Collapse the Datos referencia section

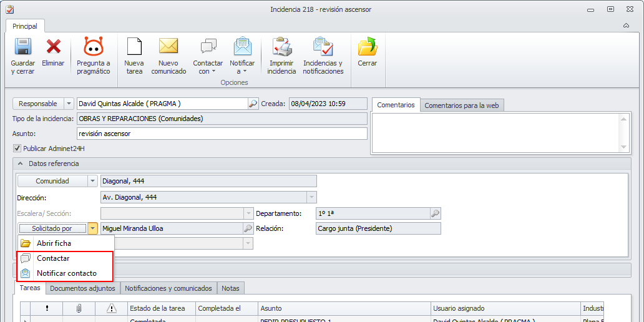pos(19,163)
